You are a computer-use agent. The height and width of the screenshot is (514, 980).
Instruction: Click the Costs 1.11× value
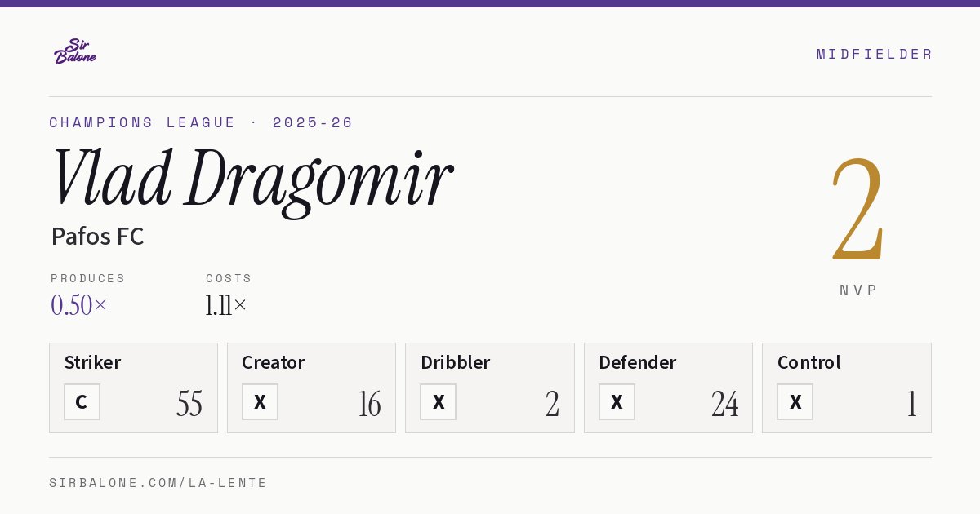tap(226, 305)
